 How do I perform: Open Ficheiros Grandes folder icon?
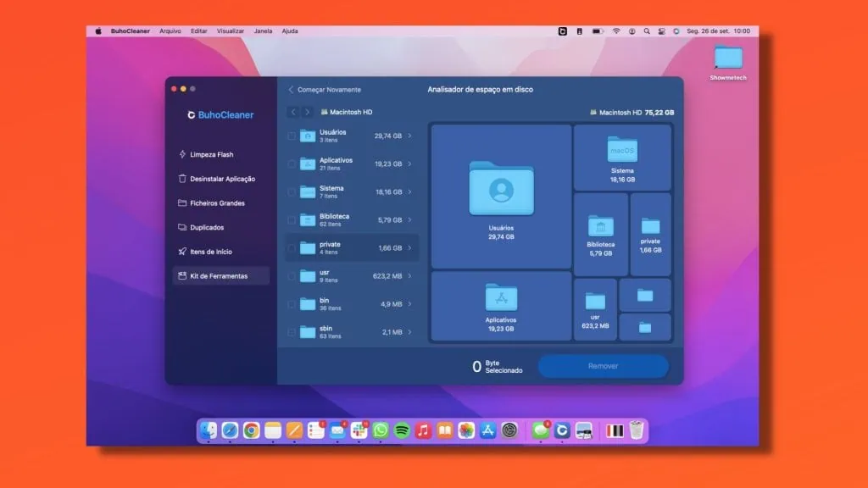(182, 203)
